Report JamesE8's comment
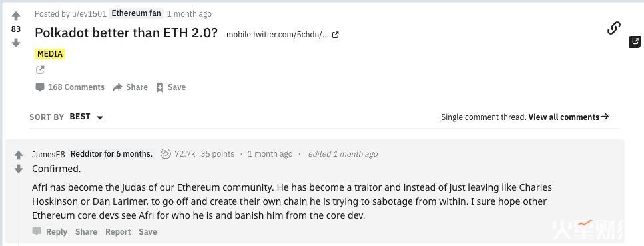This screenshot has height=246, width=644. tap(118, 232)
